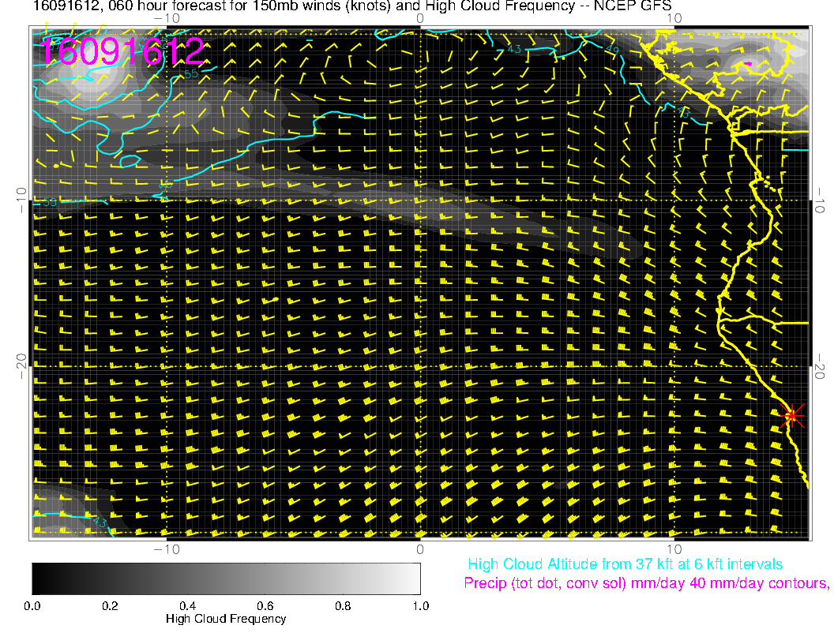Image resolution: width=834 pixels, height=644 pixels.
Task: Click the left axis latitude label -20
Action: [21, 365]
